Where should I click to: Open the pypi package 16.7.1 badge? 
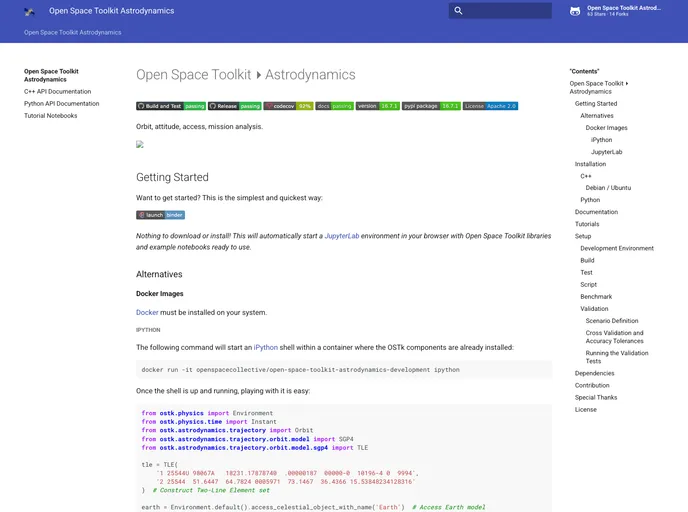[431, 106]
